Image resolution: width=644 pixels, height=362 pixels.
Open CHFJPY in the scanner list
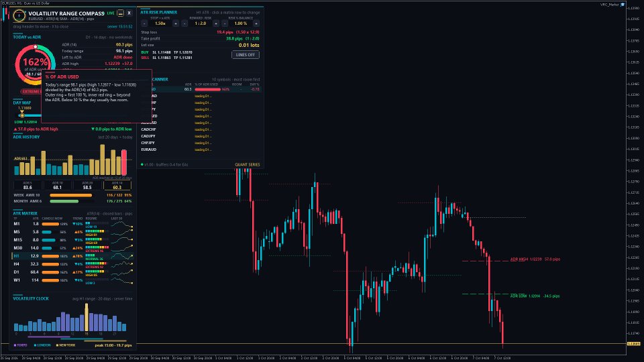tap(201, 143)
